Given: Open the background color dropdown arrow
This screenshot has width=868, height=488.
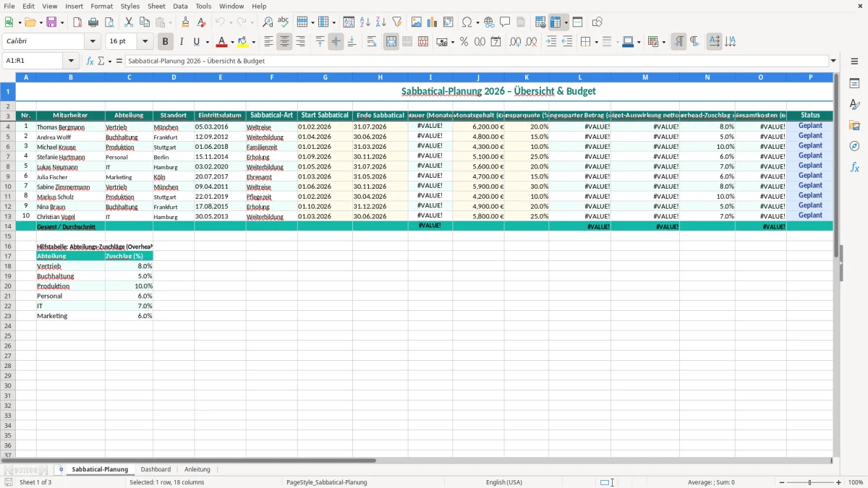Looking at the screenshot, I should tap(253, 42).
